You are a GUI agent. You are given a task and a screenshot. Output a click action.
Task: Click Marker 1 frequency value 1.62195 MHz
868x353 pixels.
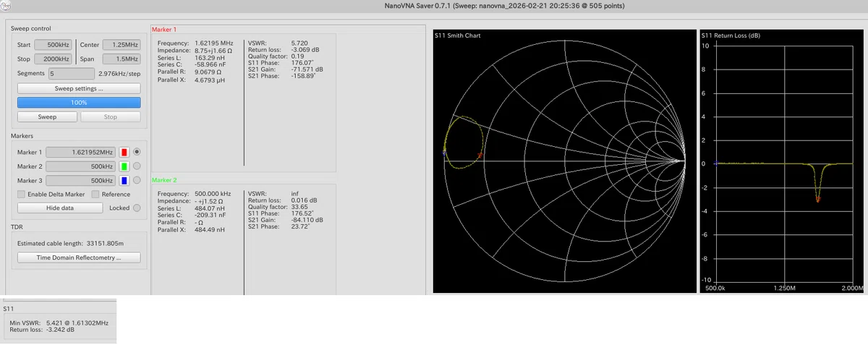tap(213, 43)
